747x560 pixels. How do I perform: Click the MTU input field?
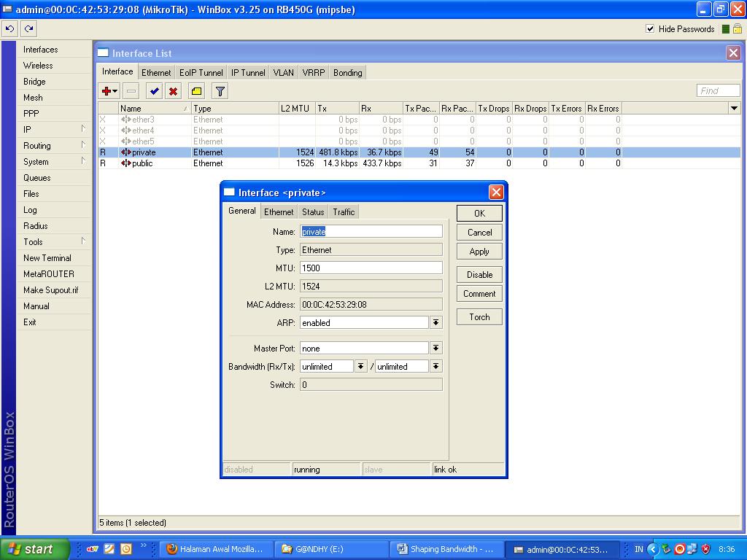click(x=371, y=268)
